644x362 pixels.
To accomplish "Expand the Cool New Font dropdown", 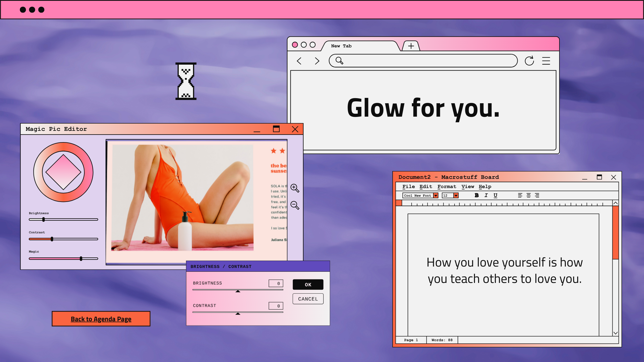I will pyautogui.click(x=436, y=195).
